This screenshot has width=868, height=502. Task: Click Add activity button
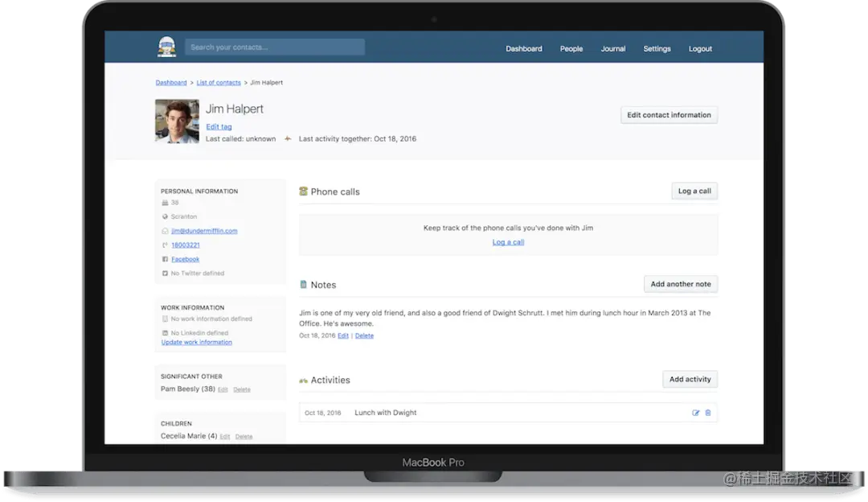[x=690, y=380]
